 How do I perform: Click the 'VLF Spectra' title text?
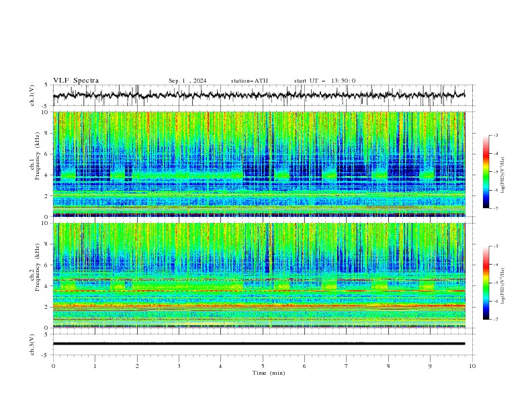pos(76,81)
